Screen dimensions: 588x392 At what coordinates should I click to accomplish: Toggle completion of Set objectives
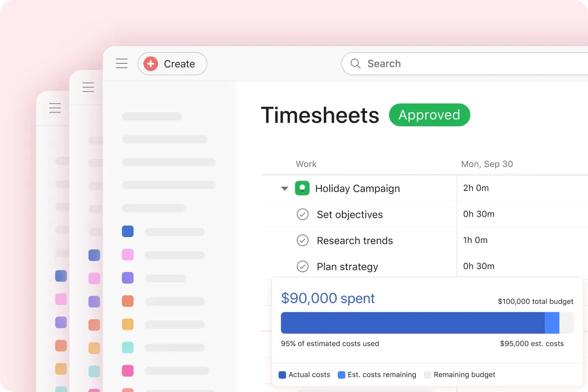point(302,214)
